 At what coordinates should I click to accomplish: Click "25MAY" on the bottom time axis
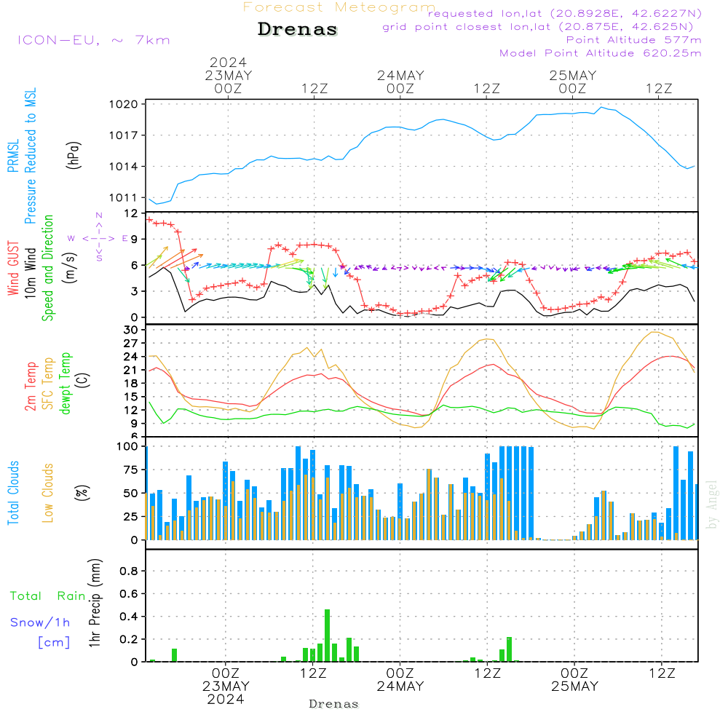(x=575, y=686)
